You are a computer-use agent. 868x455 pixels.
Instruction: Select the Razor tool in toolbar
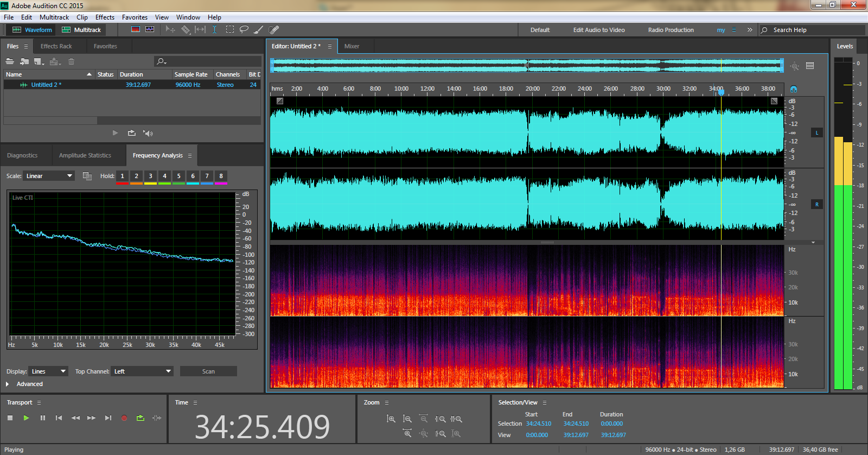click(186, 29)
